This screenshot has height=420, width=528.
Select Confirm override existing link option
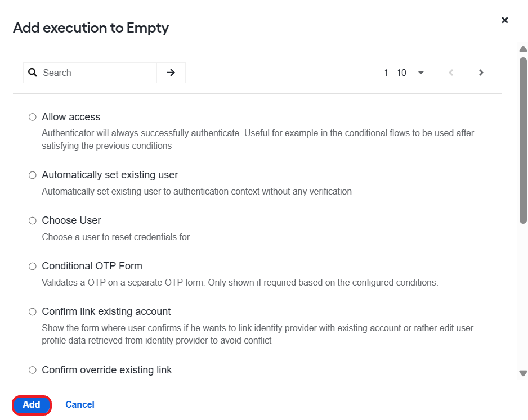[32, 370]
